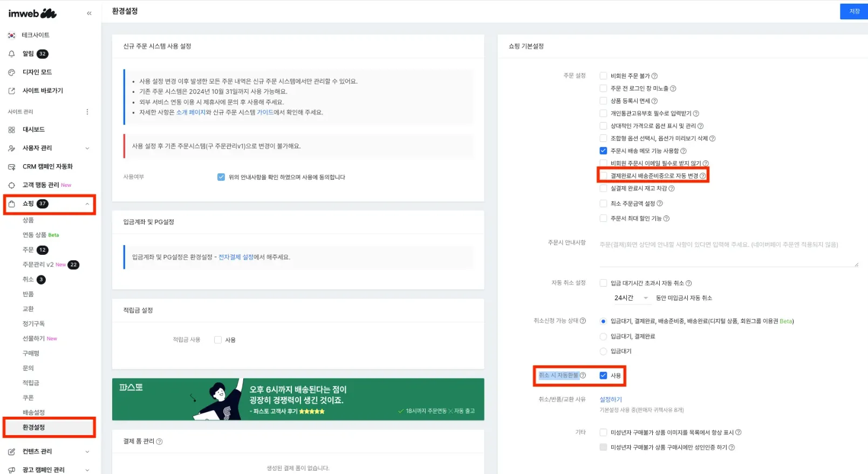Click the 광고 캠페인 관리 megaphone icon

pos(11,470)
